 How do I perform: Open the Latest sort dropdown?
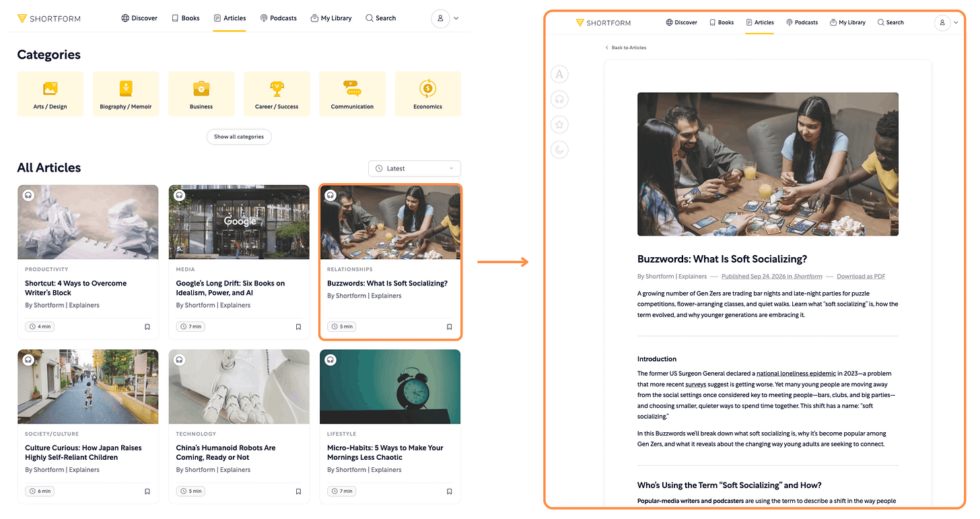coord(415,168)
